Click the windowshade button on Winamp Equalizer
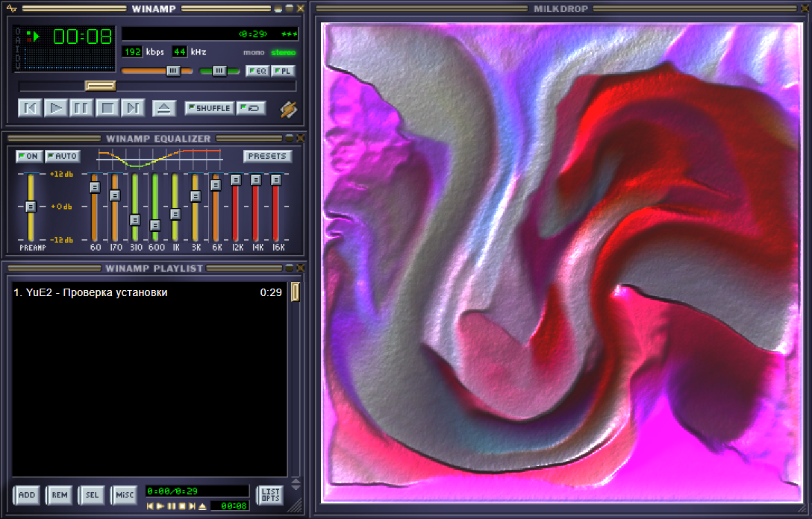Image resolution: width=812 pixels, height=519 pixels. 290,138
